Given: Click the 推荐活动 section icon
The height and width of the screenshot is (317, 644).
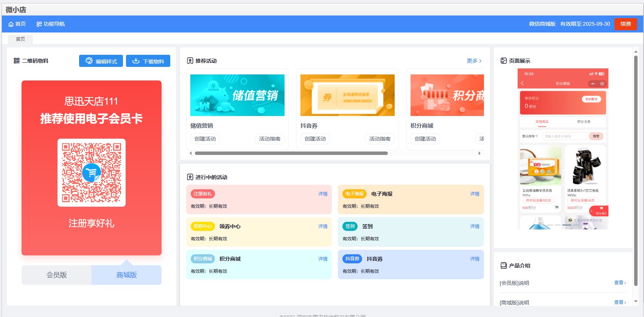Looking at the screenshot, I should coord(190,61).
